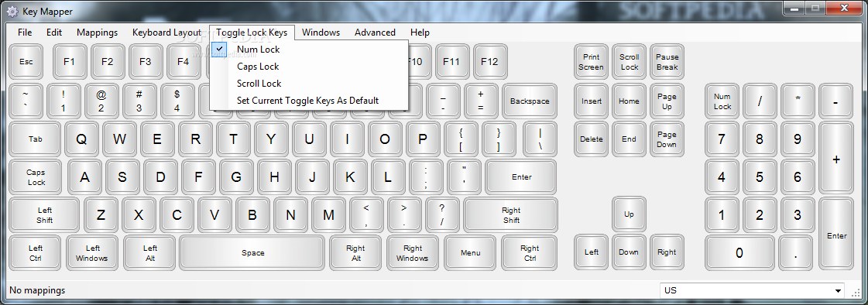Select the Right Windows key
This screenshot has height=305, width=868.
point(413,253)
